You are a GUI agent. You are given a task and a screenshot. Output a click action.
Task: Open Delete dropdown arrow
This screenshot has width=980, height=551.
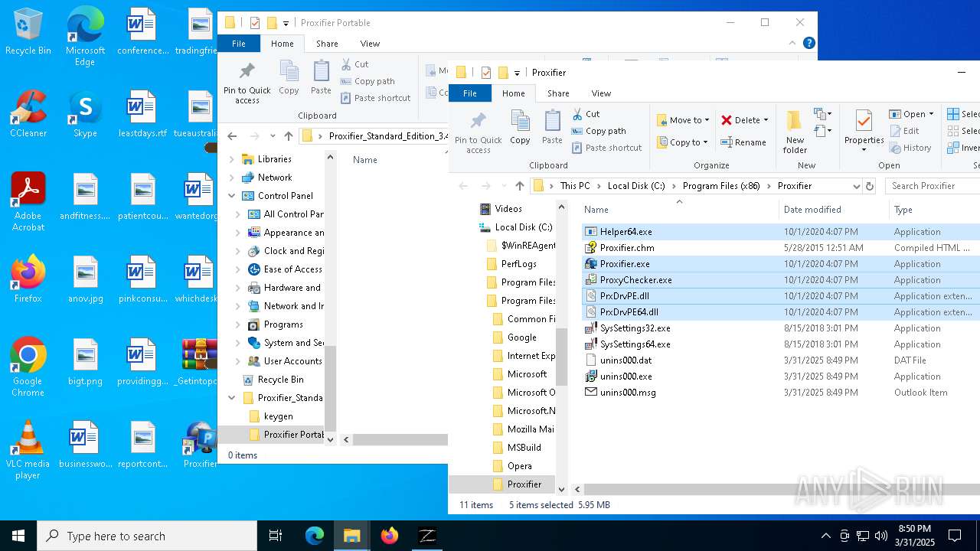766,120
